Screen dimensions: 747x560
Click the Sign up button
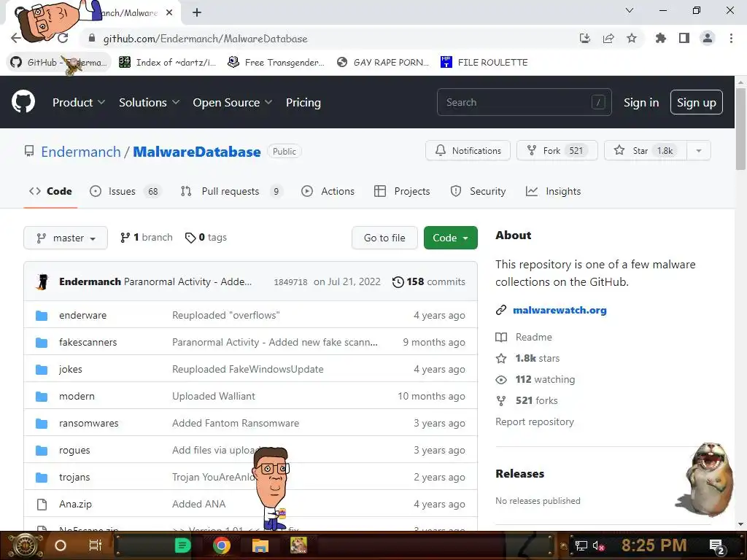[x=697, y=102]
